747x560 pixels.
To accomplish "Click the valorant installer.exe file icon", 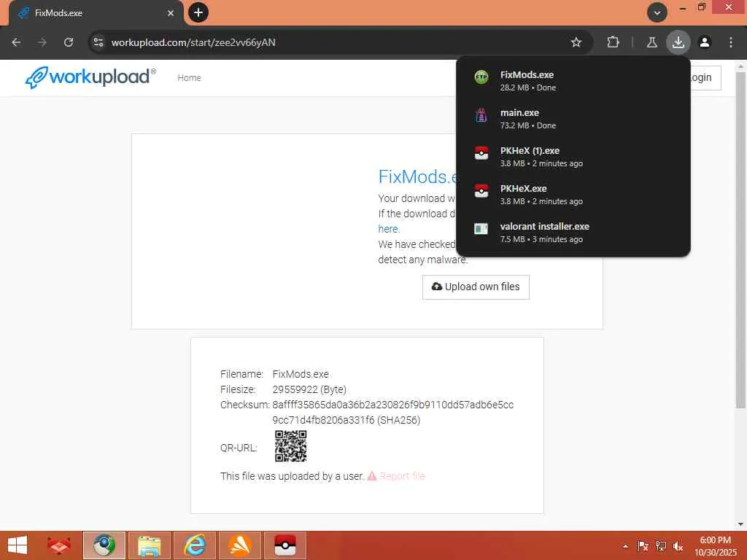I will click(x=481, y=229).
